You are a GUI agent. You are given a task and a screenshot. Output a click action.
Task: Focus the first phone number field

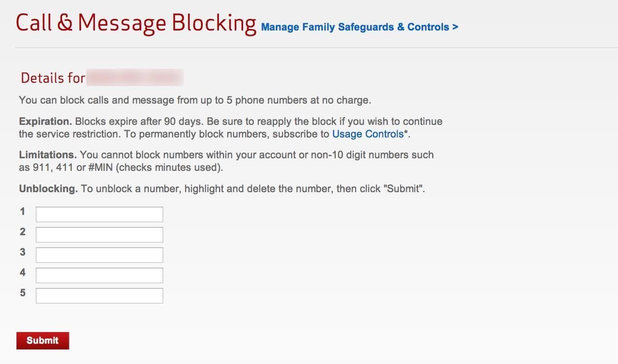(x=99, y=214)
